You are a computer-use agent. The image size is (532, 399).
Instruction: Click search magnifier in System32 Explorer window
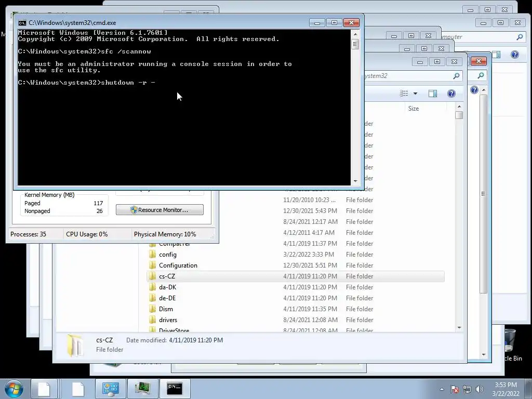tap(456, 76)
